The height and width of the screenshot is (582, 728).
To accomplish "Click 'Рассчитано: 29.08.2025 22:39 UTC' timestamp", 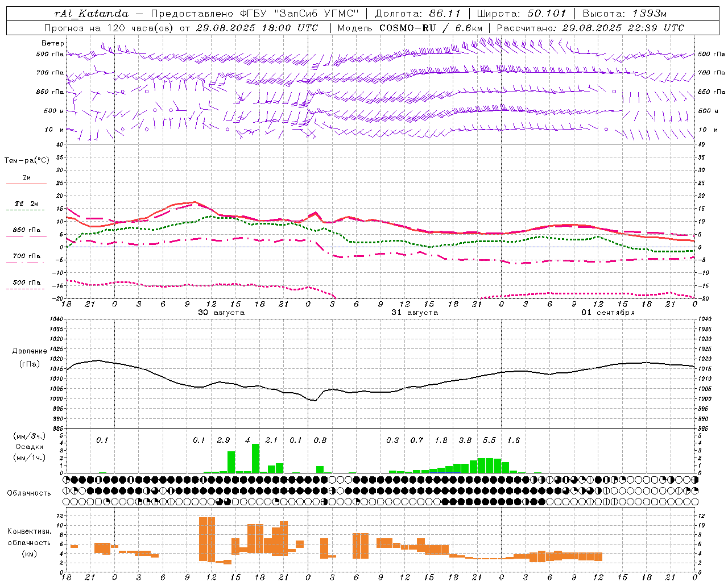I will pyautogui.click(x=590, y=28).
